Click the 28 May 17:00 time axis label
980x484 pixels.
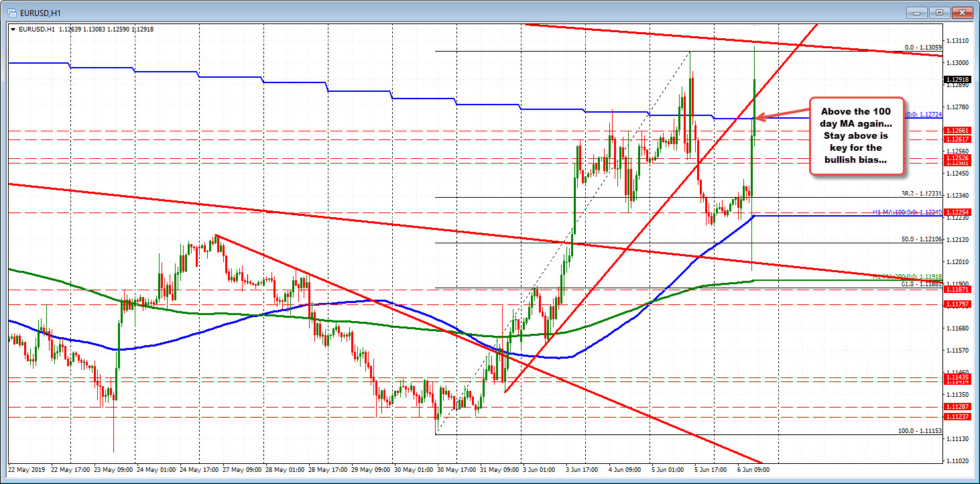pyautogui.click(x=328, y=469)
